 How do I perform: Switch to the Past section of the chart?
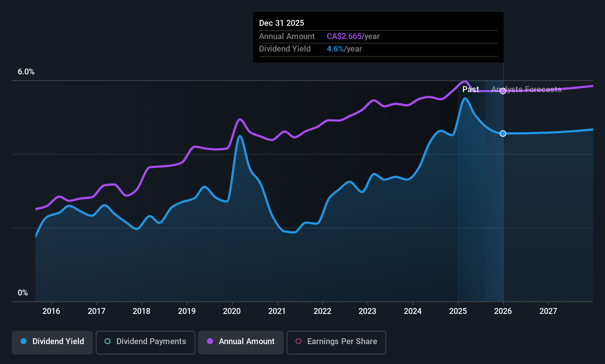[x=471, y=89]
